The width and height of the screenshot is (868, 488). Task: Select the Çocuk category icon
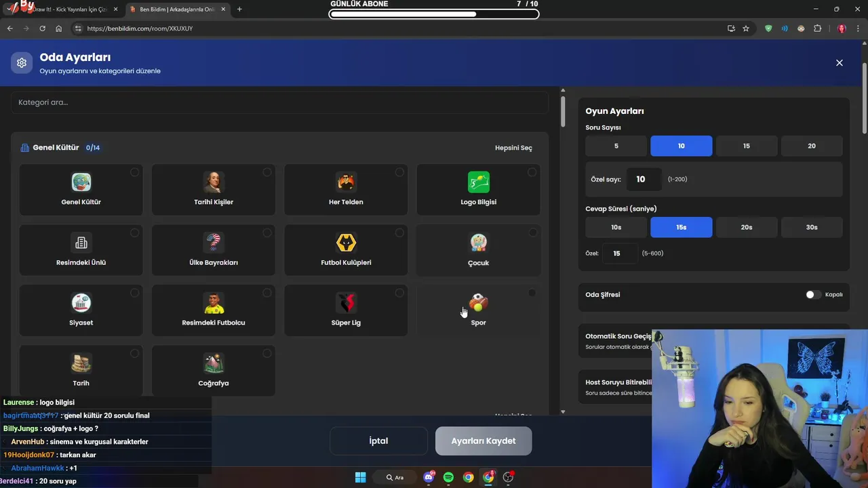(478, 243)
